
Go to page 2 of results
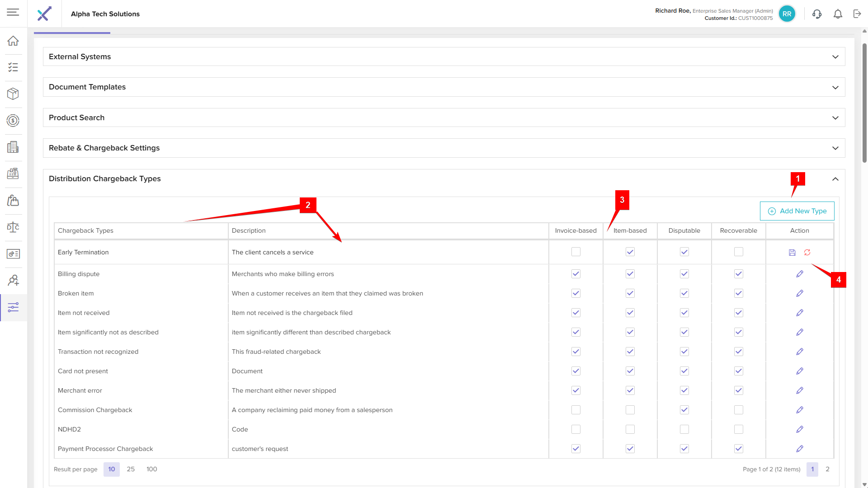click(827, 469)
